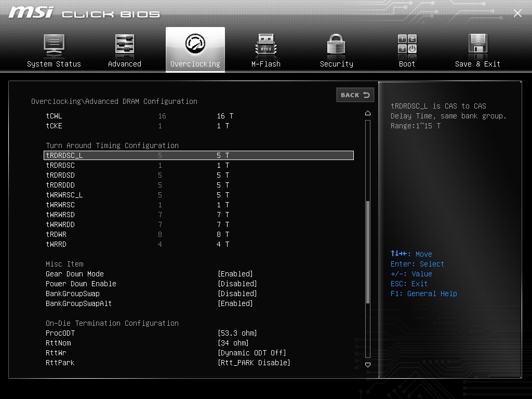This screenshot has height=399, width=532.
Task: Toggle BankGroupSwap Disabled setting
Action: click(x=237, y=294)
